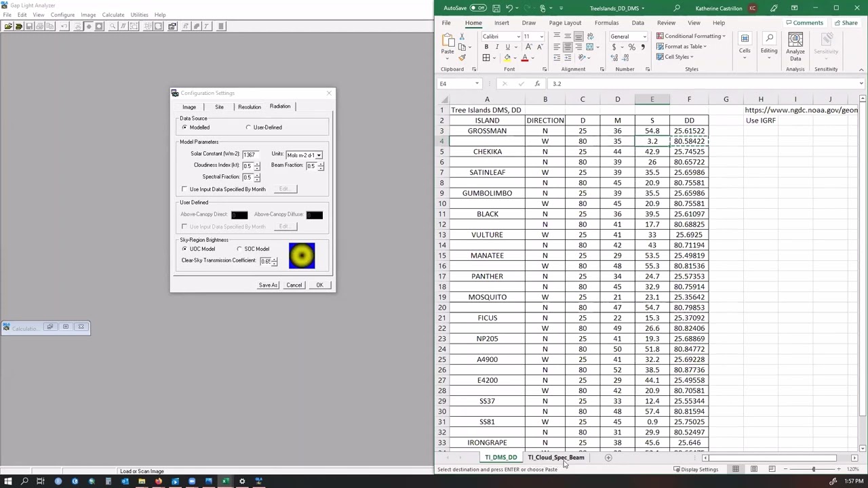Image resolution: width=868 pixels, height=488 pixels.
Task: Click the Insert Function fx icon
Action: click(537, 83)
